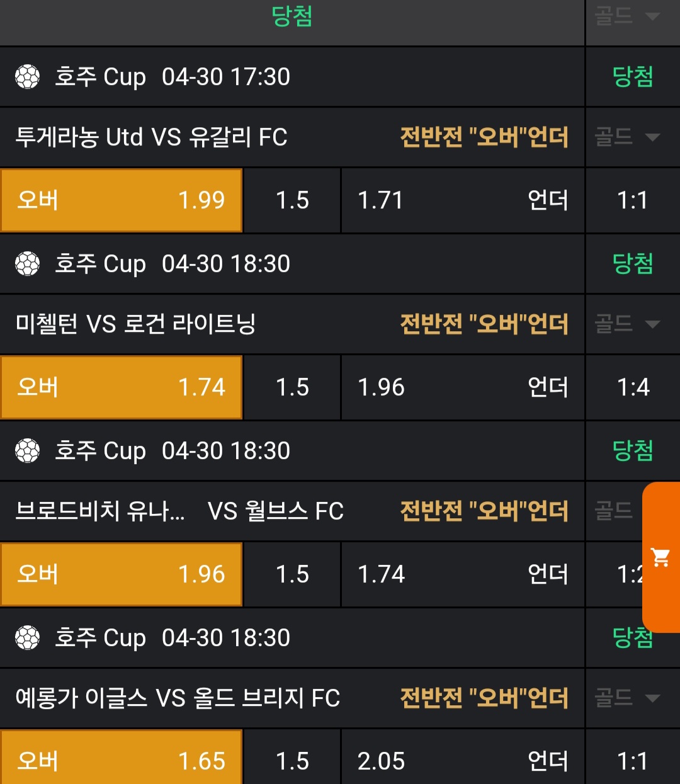The image size is (680, 784).
Task: Select 언더 2.05 bet option
Action: pos(462,761)
